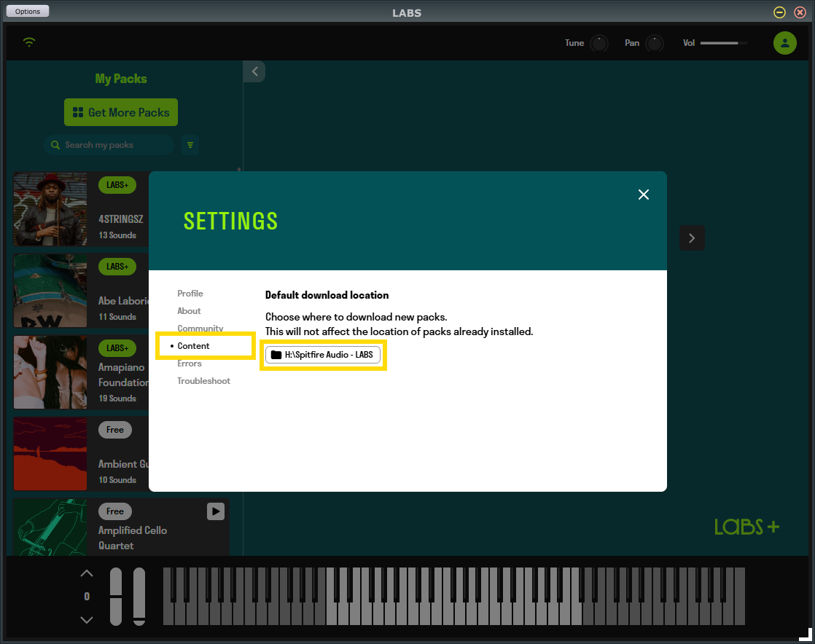Click a key on the virtual keyboard
The height and width of the screenshot is (644, 815).
click(453, 596)
